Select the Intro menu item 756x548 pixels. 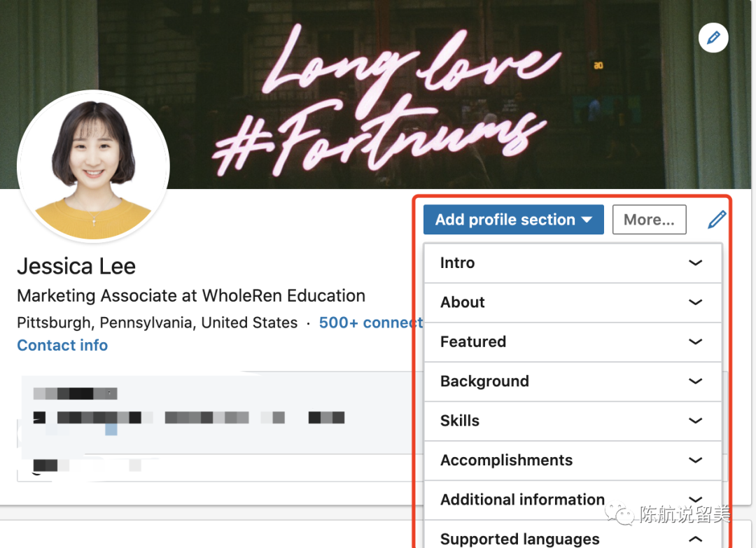[458, 263]
